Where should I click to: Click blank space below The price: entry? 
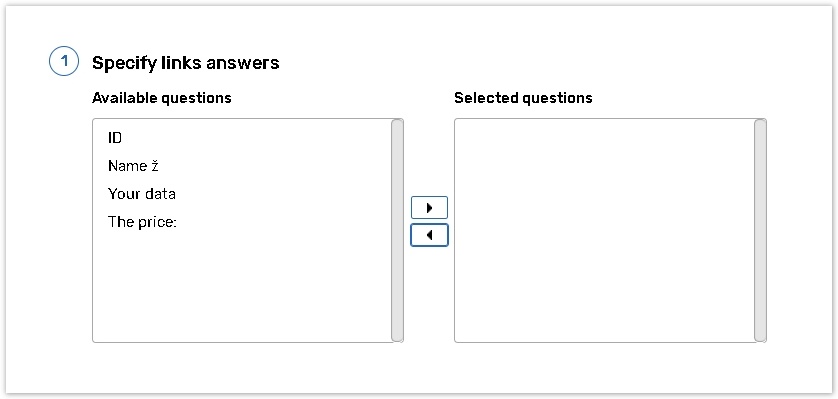tap(242, 288)
